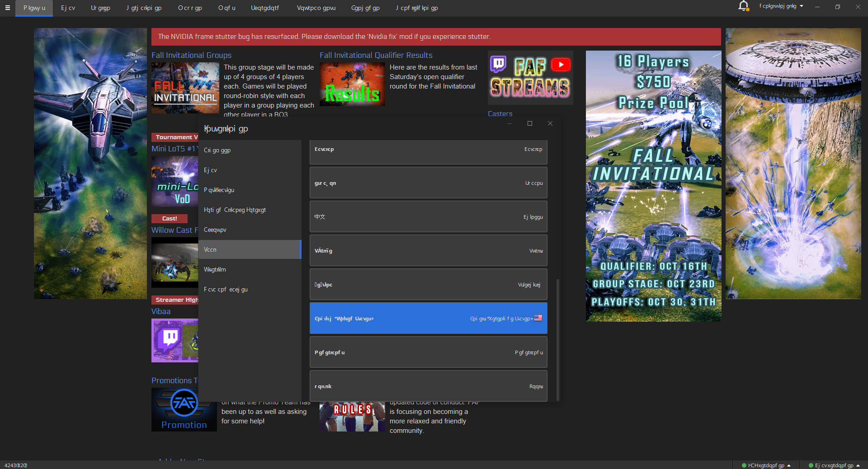Choose the 'Vulgej kuej' language row
Image resolution: width=868 pixels, height=469 pixels.
tap(428, 284)
